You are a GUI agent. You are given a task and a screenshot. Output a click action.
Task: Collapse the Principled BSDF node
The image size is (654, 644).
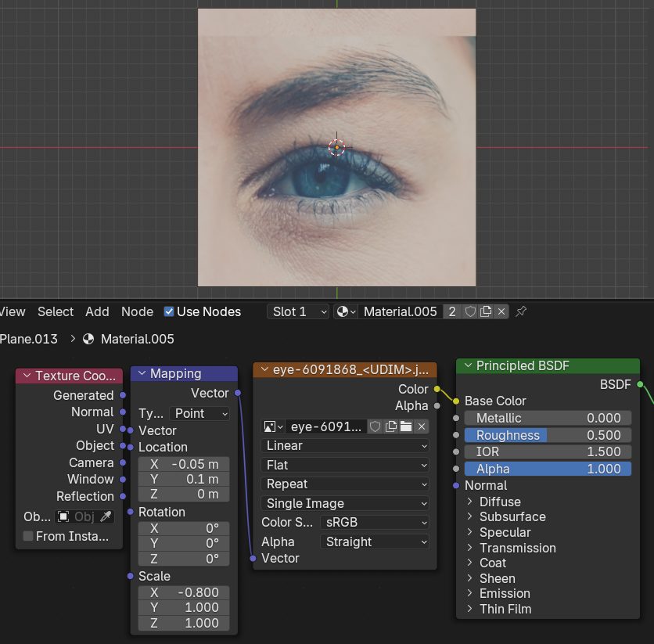[x=469, y=365]
